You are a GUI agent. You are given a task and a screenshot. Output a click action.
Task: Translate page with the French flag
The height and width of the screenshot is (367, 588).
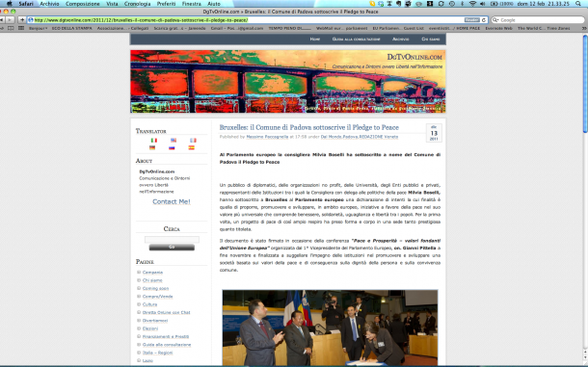click(x=193, y=141)
